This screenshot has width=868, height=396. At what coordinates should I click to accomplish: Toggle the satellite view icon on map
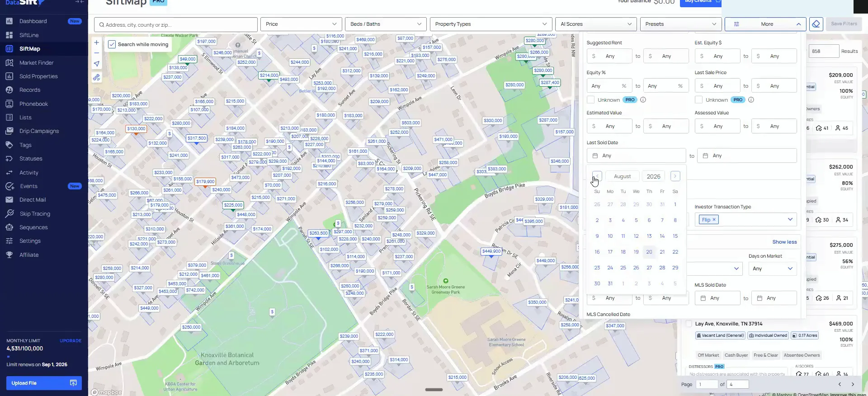[x=96, y=78]
